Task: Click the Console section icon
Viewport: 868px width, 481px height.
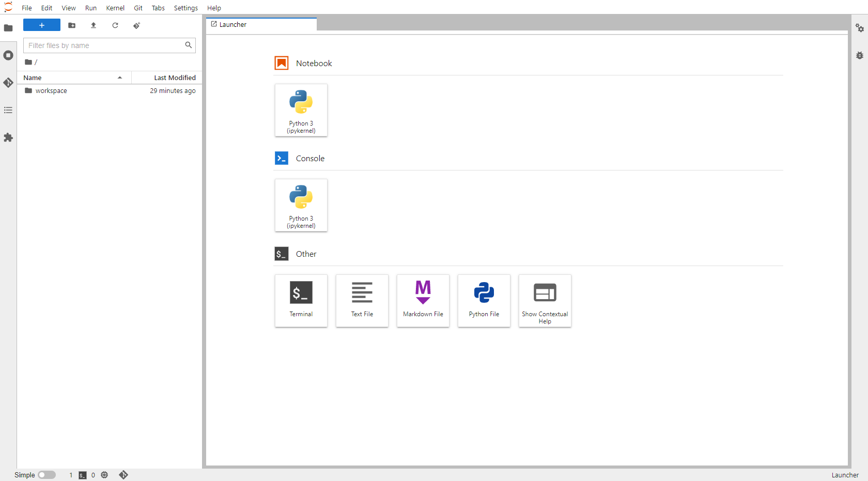Action: point(282,158)
